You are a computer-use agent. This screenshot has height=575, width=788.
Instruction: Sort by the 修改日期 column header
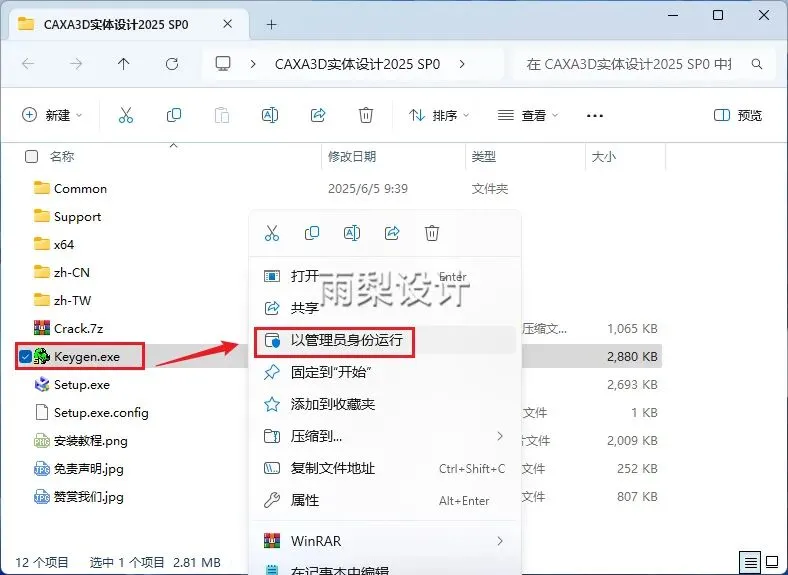point(352,156)
